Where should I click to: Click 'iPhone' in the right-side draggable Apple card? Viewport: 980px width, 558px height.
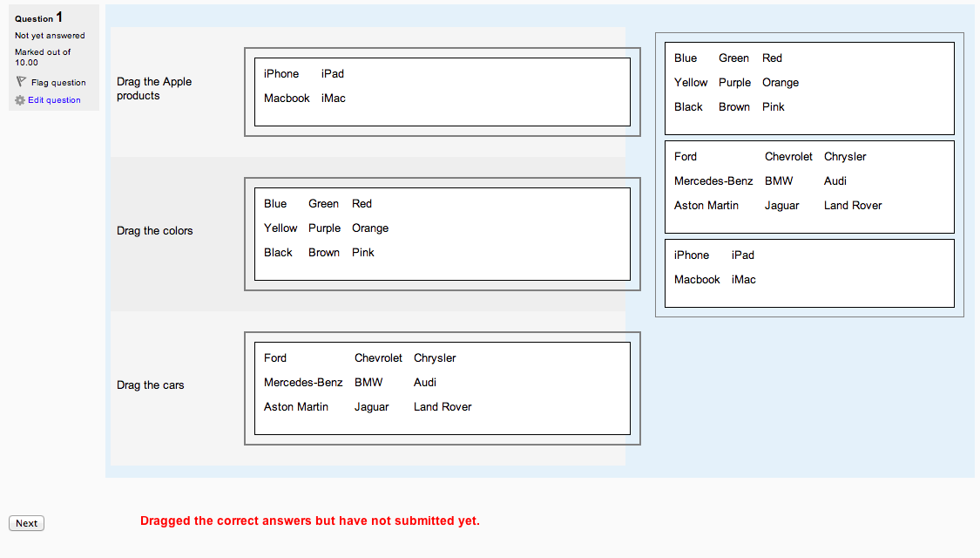click(692, 255)
